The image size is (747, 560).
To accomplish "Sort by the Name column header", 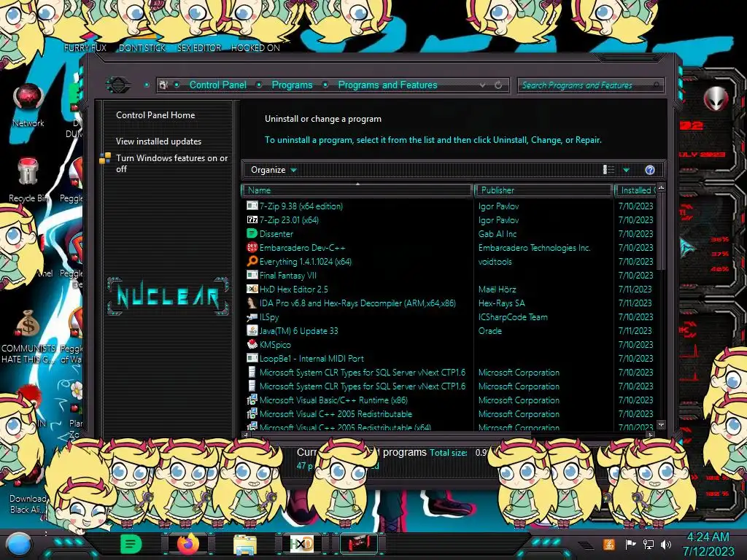I will coord(357,190).
